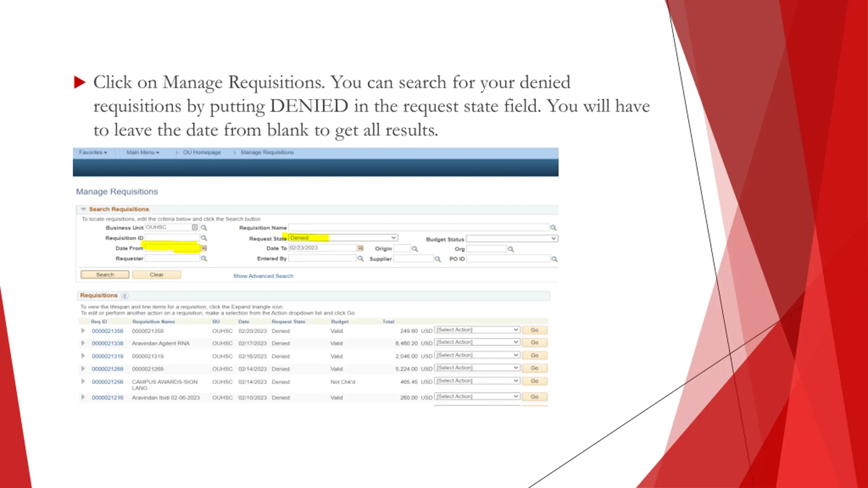The width and height of the screenshot is (868, 488).
Task: Click the Supplier input field
Action: (x=414, y=259)
